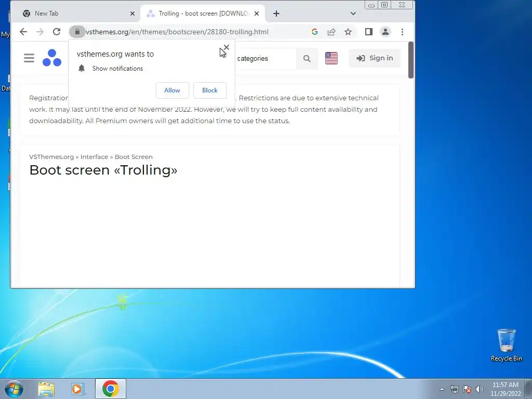Switch to the New Tab tab
The width and height of the screenshot is (532, 399).
coord(78,14)
